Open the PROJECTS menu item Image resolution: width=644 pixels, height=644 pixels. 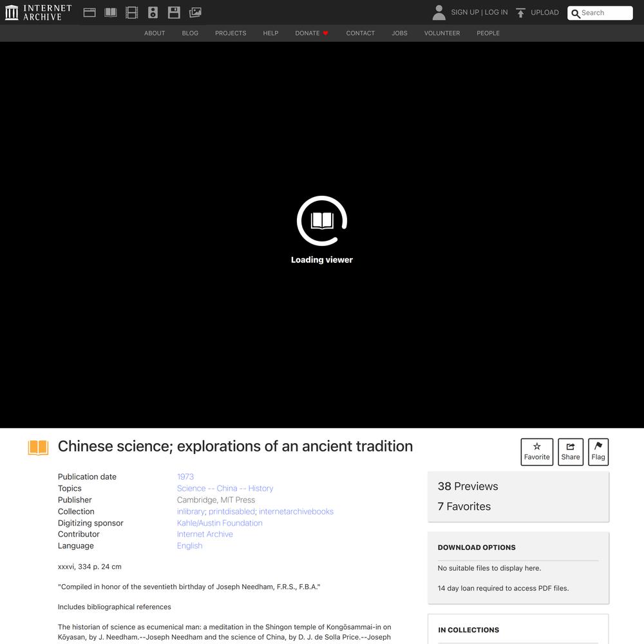(231, 33)
